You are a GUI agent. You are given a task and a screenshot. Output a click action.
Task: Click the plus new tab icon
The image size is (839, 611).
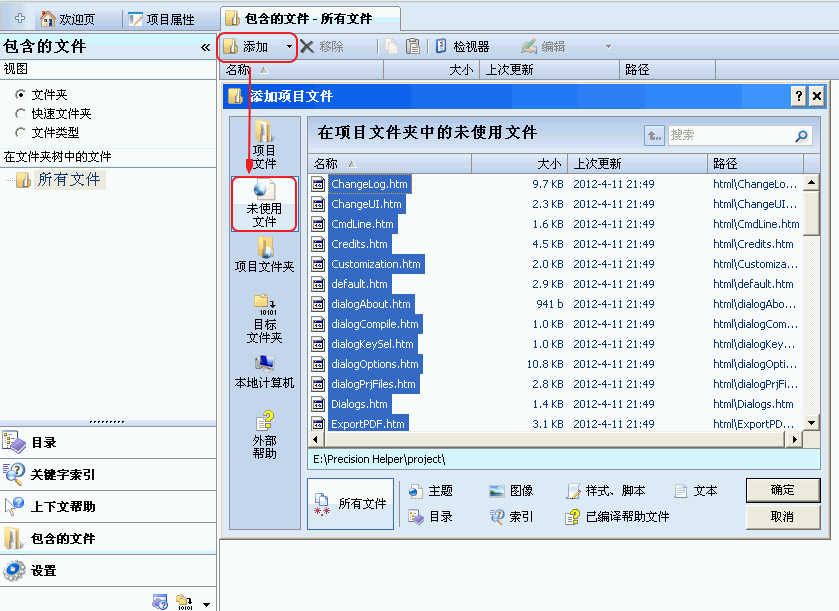(20, 19)
